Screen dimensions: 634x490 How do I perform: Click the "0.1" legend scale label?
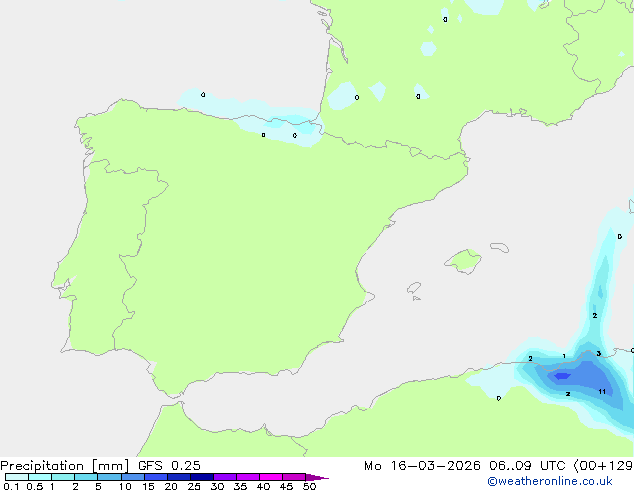(11, 486)
